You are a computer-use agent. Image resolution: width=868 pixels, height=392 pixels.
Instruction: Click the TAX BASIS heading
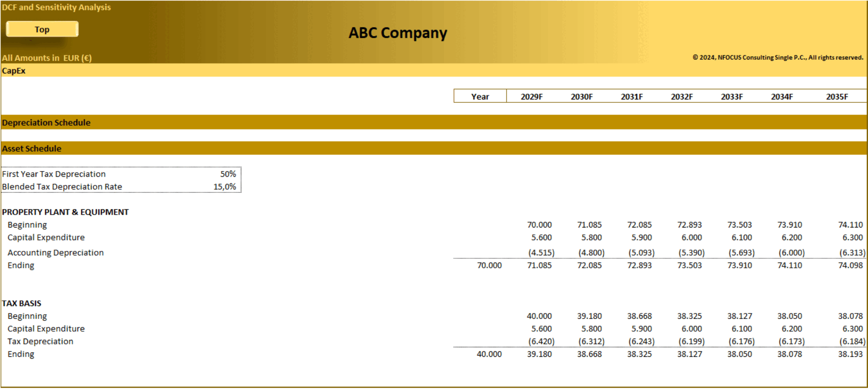click(22, 303)
